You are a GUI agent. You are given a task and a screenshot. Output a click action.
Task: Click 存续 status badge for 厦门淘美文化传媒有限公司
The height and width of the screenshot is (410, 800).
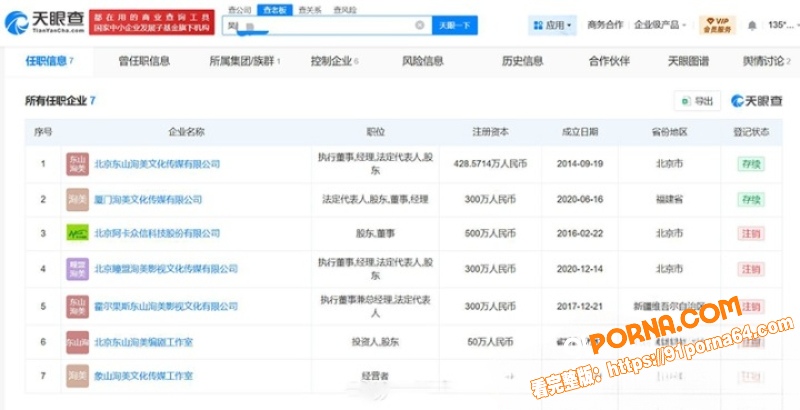(751, 199)
